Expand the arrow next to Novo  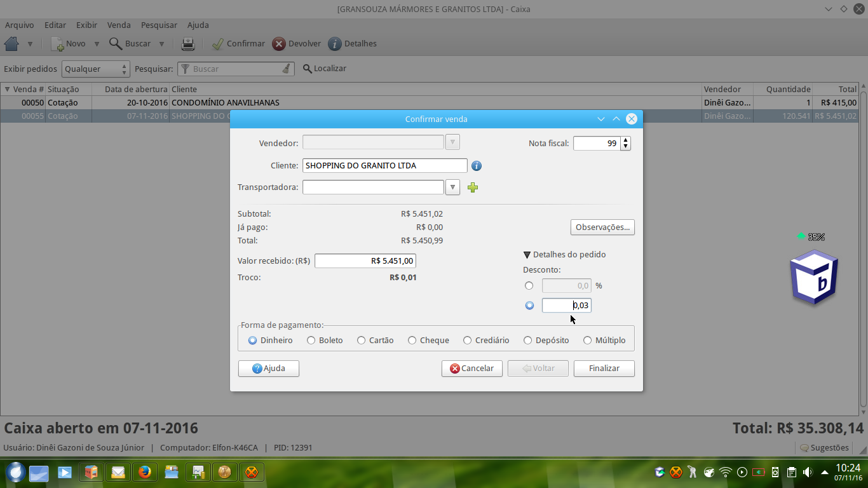tap(97, 44)
